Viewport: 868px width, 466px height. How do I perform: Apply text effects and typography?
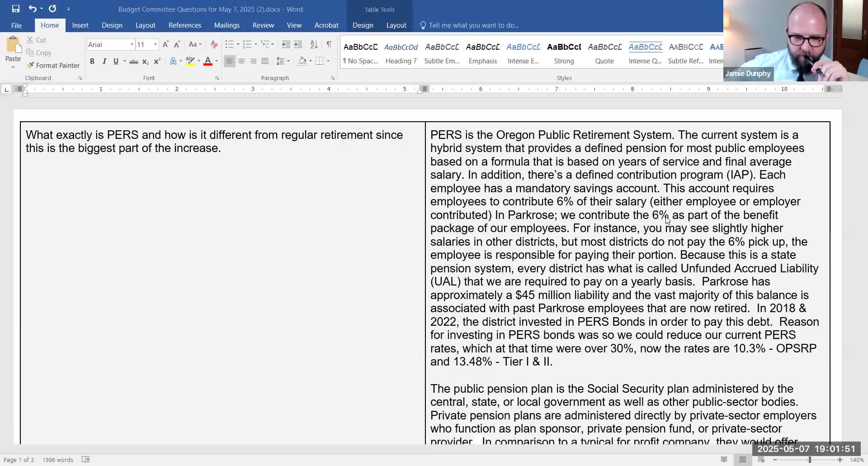[x=173, y=61]
